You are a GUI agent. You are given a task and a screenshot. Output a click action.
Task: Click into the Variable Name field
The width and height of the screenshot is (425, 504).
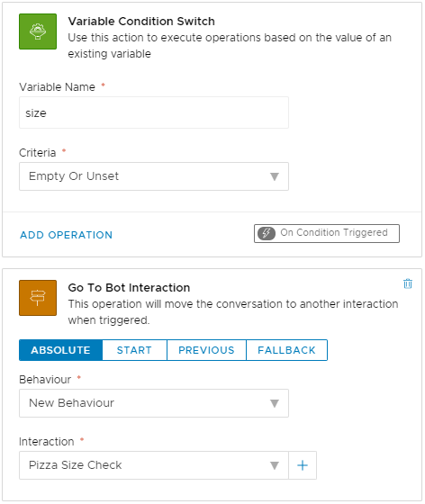tap(154, 112)
